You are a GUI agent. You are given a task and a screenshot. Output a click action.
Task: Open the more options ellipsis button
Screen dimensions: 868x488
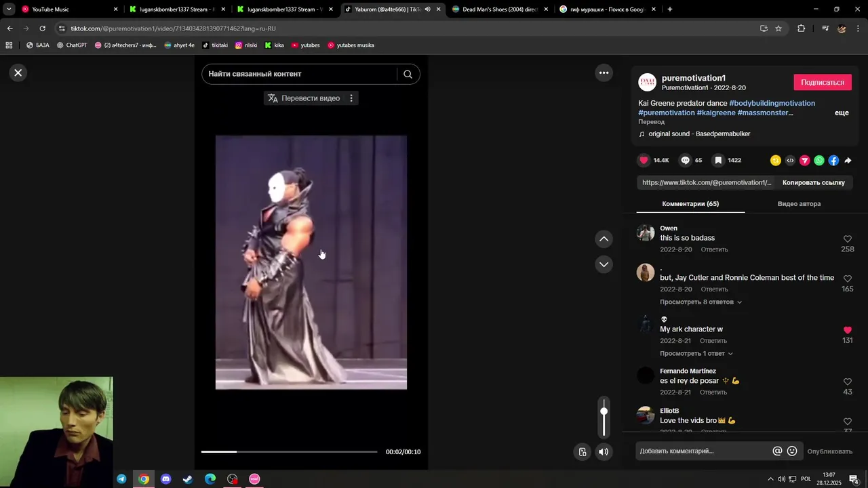tap(604, 73)
